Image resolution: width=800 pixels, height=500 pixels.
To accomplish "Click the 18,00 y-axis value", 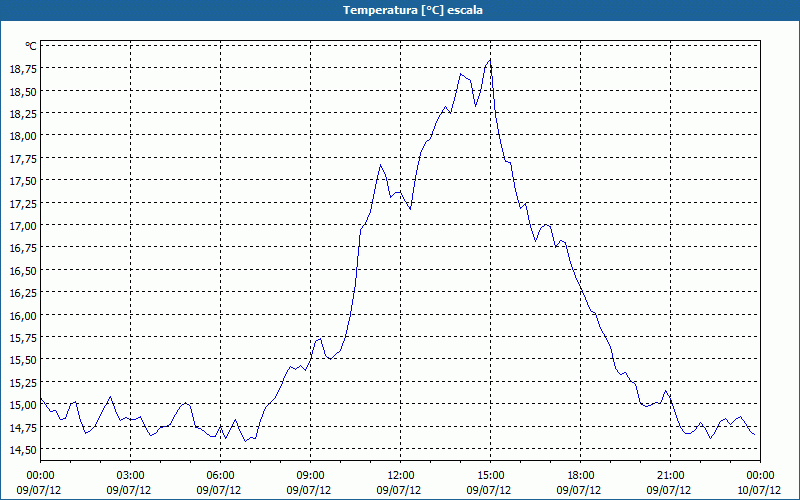I will tap(23, 136).
